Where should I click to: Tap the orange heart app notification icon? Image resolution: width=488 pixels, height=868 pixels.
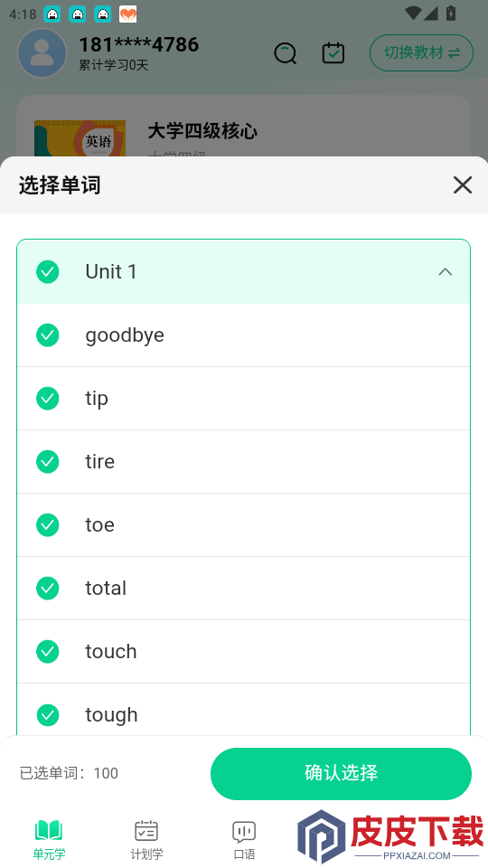click(x=127, y=14)
